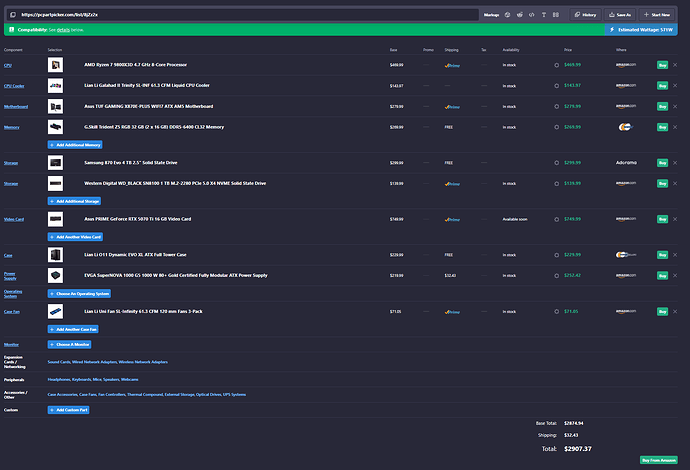Screen dimensions: 690x470
Task: Open the compatibility details link
Action: click(x=63, y=30)
